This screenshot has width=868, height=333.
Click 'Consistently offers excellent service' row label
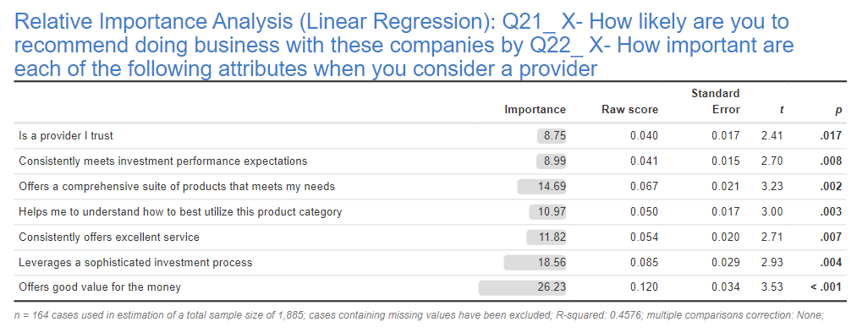(109, 237)
